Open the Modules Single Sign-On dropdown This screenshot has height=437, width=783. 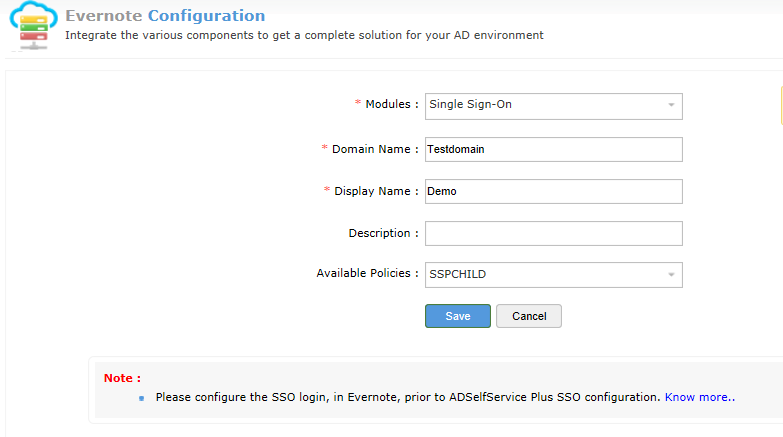click(553, 105)
